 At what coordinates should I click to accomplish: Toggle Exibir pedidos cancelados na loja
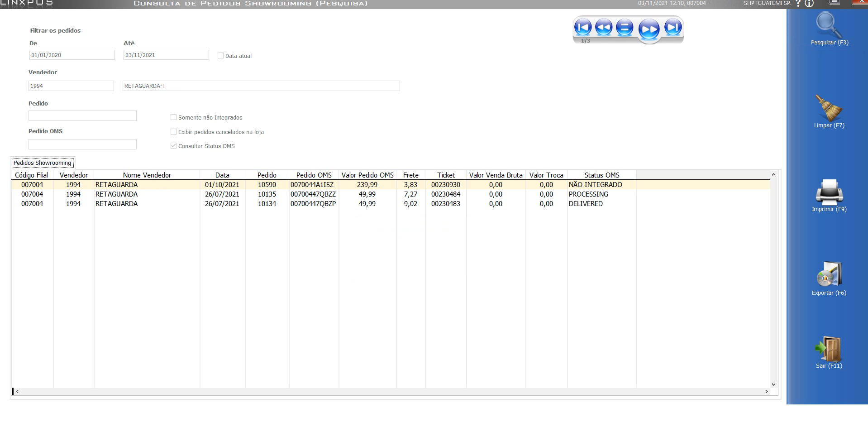click(173, 132)
